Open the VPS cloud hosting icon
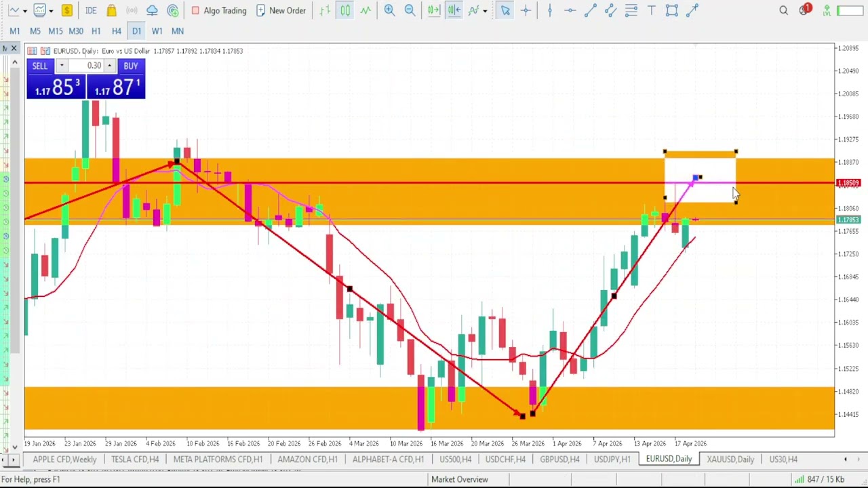868x488 pixels. (152, 10)
